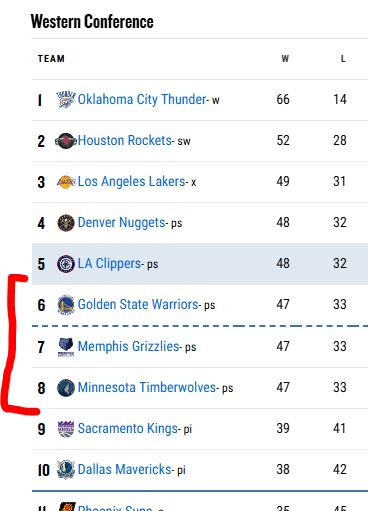Screen dimensions: 368x511
Task: Click the Sacramento Kings logo
Action: click(66, 429)
